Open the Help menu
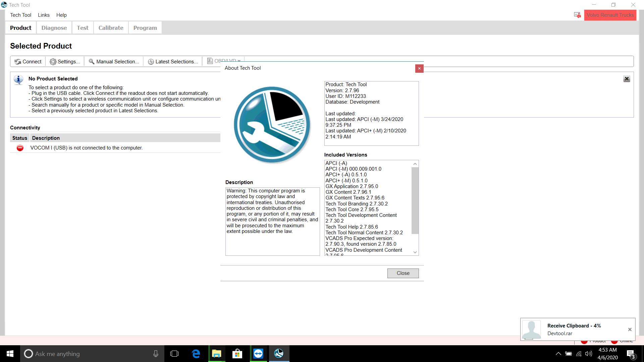This screenshot has width=644, height=362. pyautogui.click(x=61, y=15)
